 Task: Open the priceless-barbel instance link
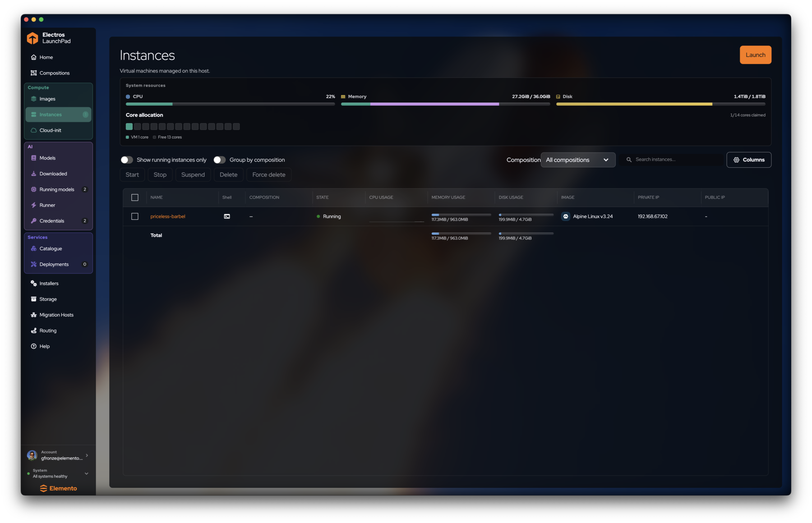[x=168, y=216]
